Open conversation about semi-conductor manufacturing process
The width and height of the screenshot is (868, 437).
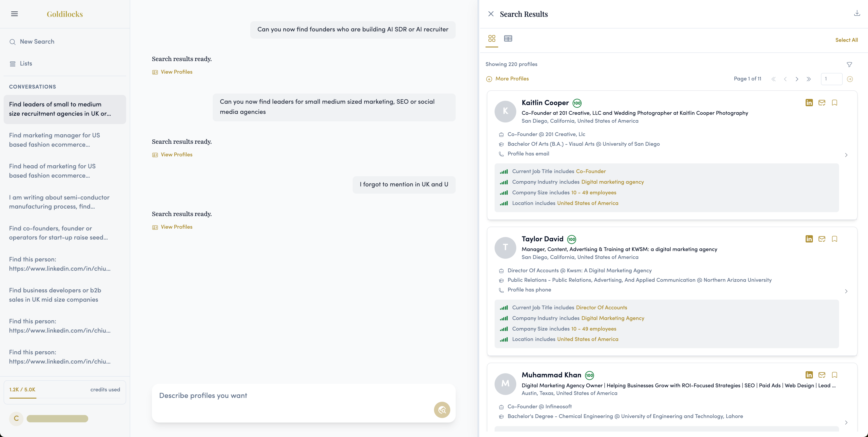[59, 202]
